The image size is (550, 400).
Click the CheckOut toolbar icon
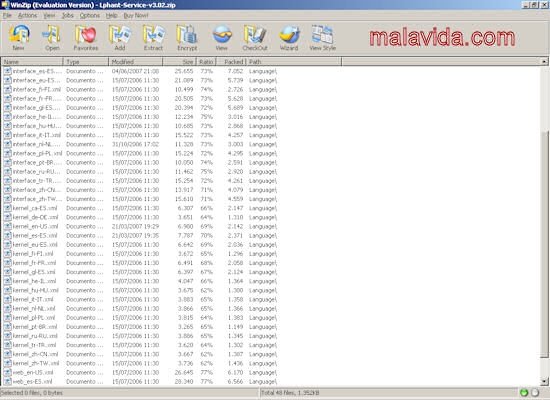[255, 35]
